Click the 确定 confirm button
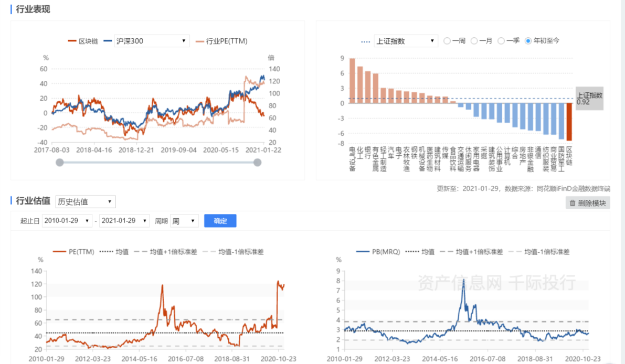This screenshot has width=625, height=364. (x=220, y=221)
